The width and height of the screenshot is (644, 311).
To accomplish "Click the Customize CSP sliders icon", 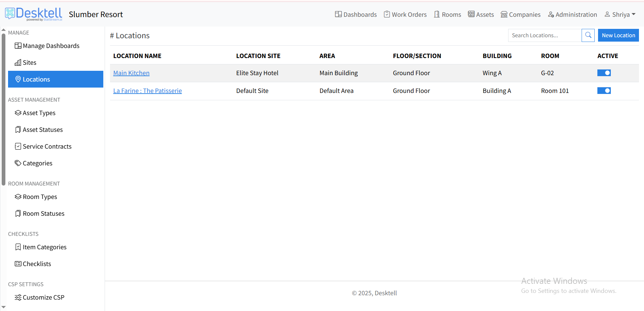I will [x=18, y=298].
